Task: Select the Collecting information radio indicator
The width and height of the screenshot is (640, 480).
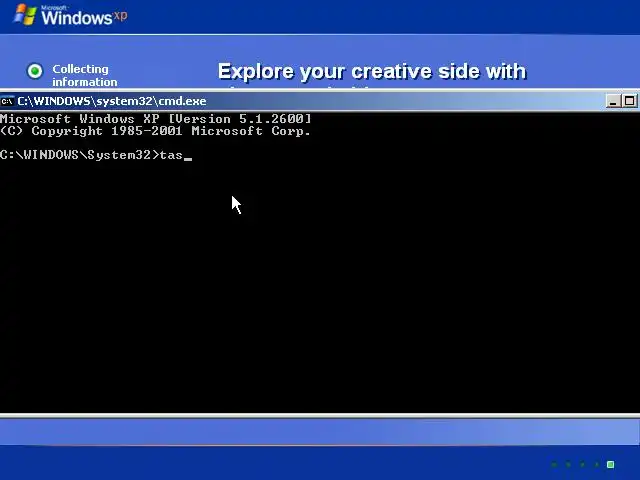Action: 35,71
